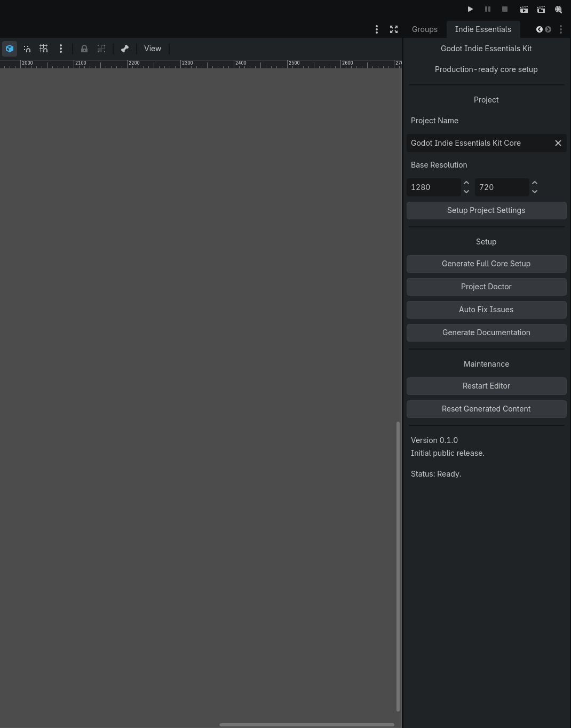571x728 pixels.
Task: Click the 'Initial public release.' text
Action: [x=448, y=453]
